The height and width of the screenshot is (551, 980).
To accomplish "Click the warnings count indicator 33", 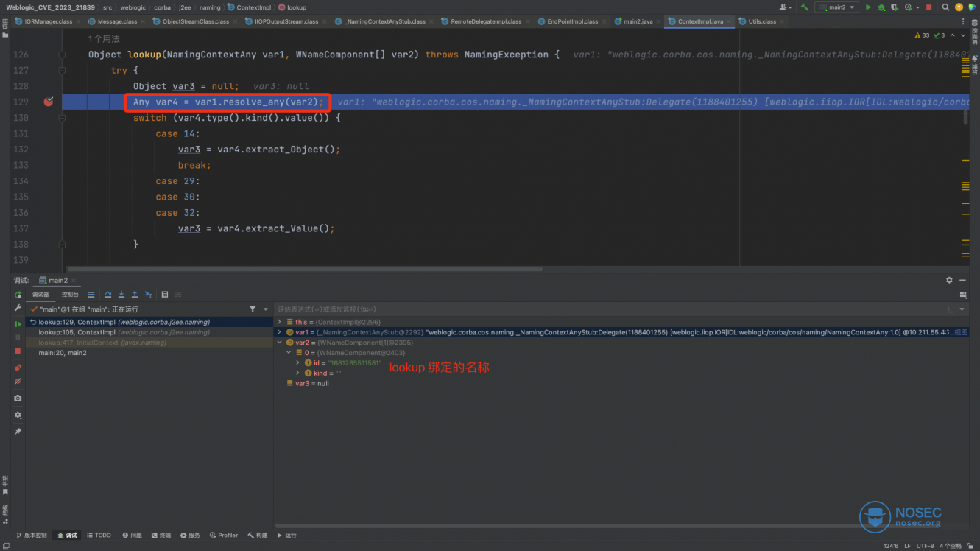I will [921, 35].
